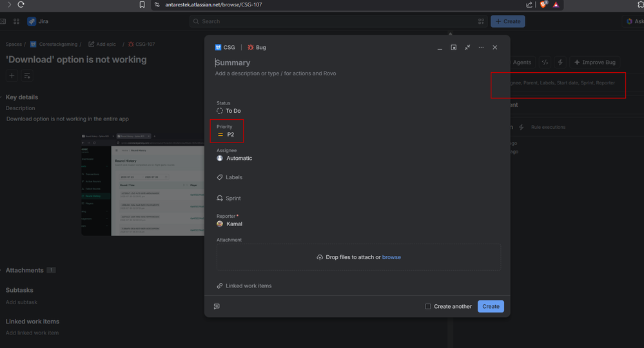Click the Summary input field
This screenshot has height=348, width=644.
point(357,63)
